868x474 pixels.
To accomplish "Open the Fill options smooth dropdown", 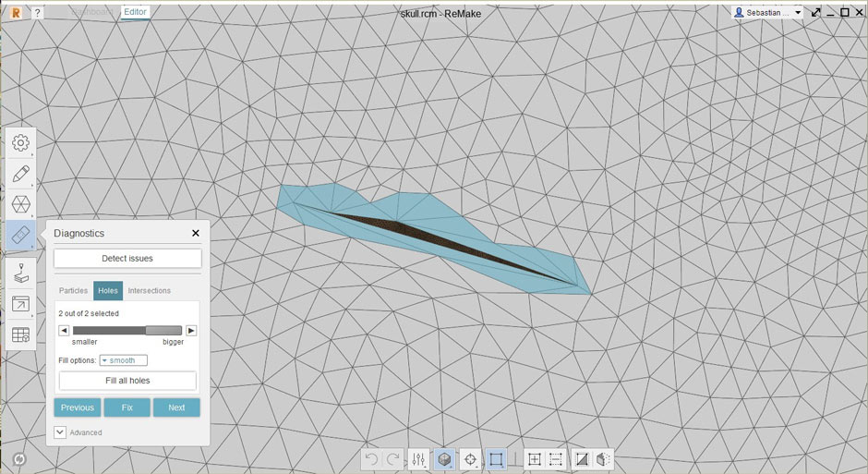I will coord(123,360).
